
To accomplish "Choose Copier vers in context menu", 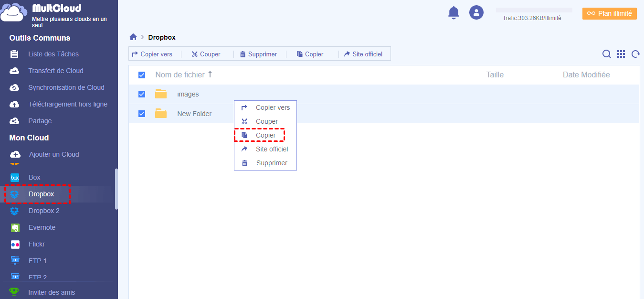I will click(x=265, y=107).
